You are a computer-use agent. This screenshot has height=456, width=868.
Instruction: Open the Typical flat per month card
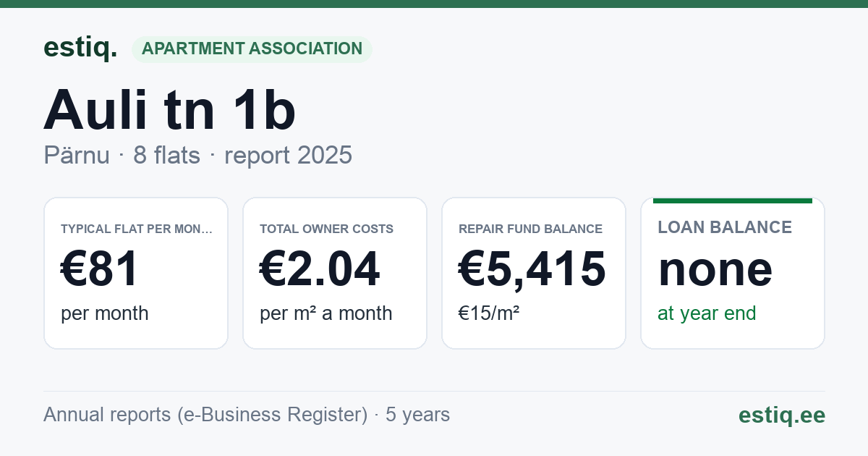coord(136,273)
